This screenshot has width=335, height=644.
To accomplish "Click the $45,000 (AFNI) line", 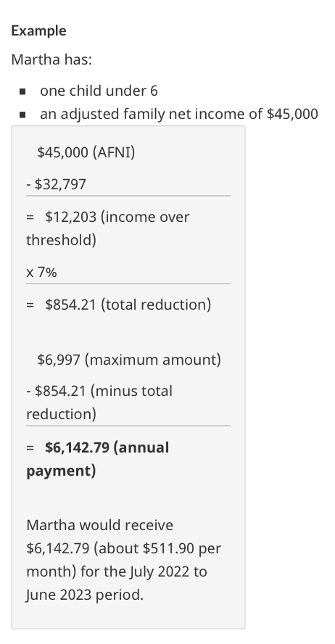I will click(86, 152).
